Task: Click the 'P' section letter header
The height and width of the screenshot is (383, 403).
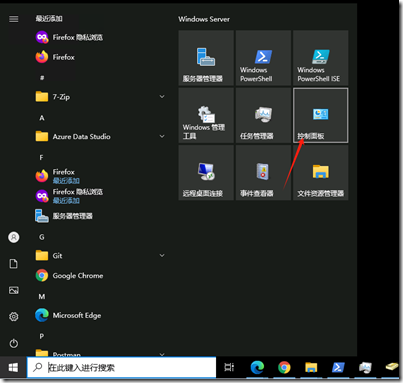Action: click(x=41, y=336)
